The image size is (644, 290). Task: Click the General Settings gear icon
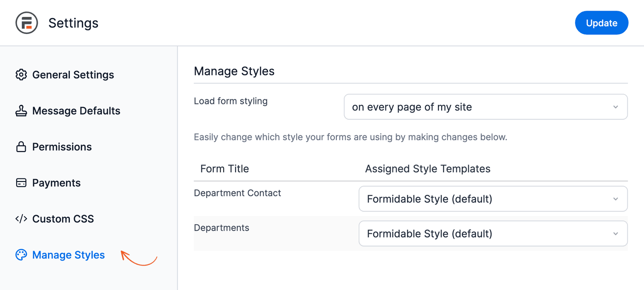tap(21, 74)
